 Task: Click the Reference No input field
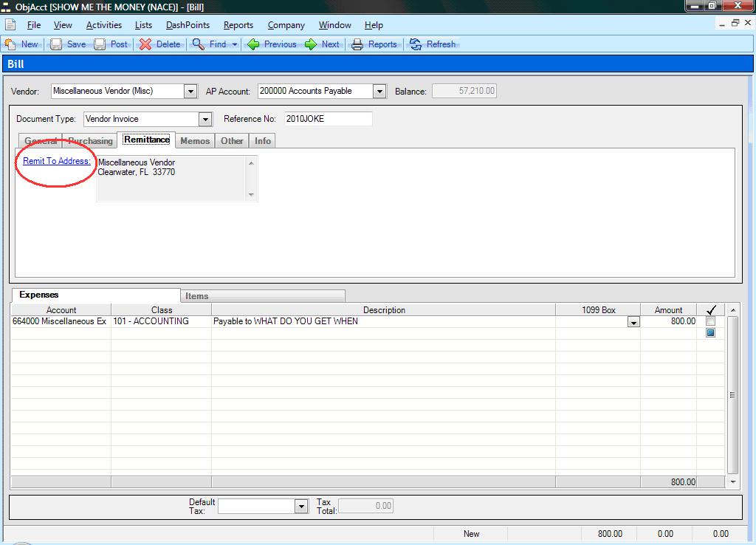point(328,119)
